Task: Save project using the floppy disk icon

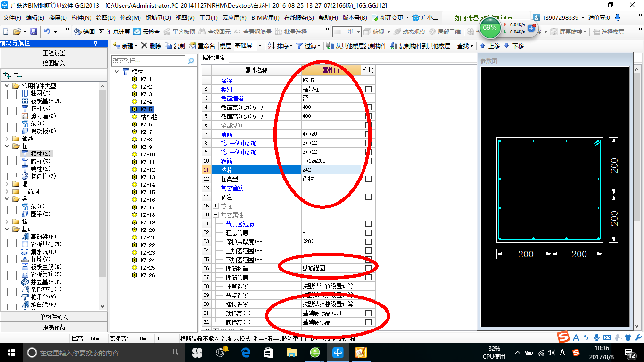Action: tap(33, 32)
